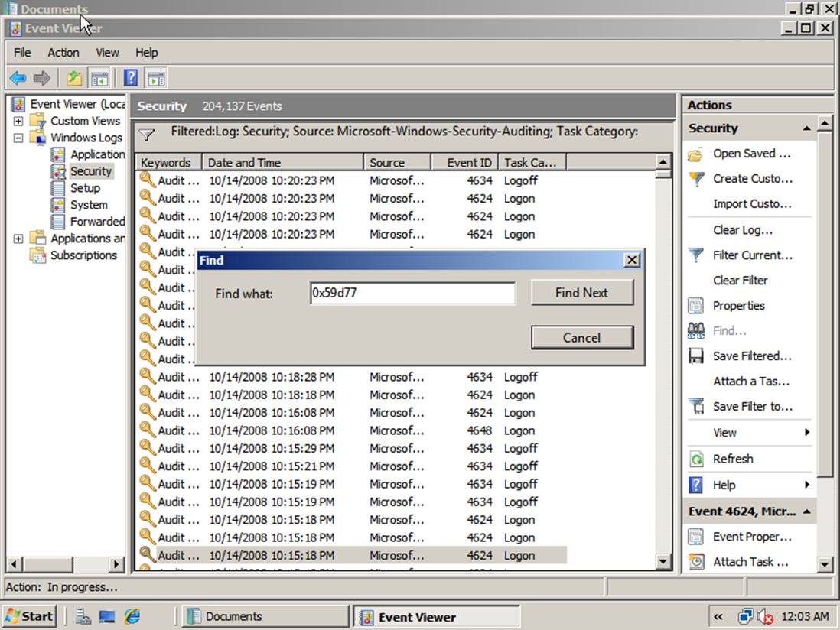Click the Show/Hide Action Pane icon
The image size is (840, 630).
pyautogui.click(x=156, y=78)
